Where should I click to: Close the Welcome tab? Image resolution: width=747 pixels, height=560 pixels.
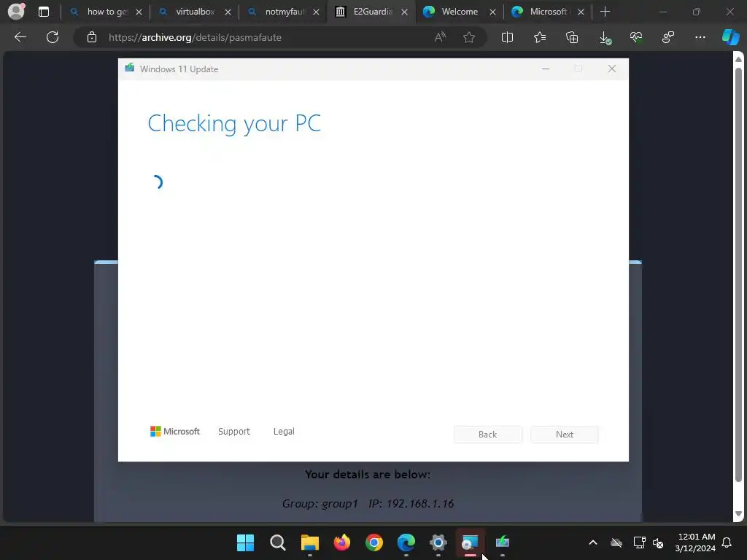tap(492, 12)
